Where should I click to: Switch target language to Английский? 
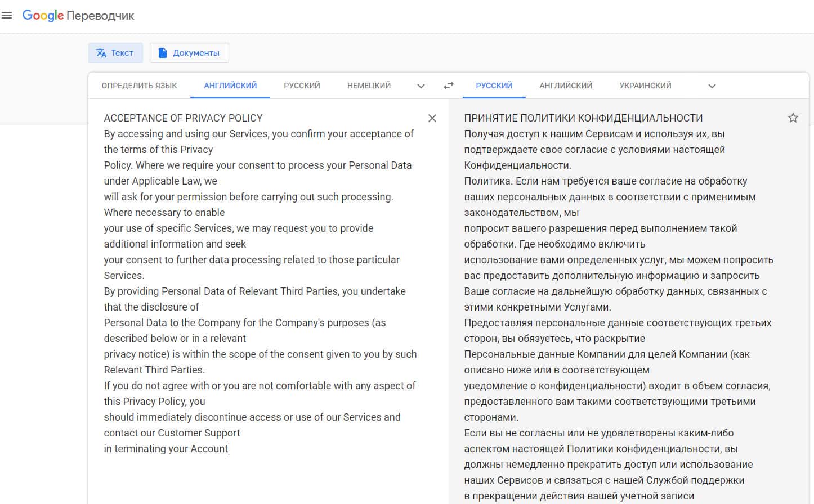(x=566, y=85)
